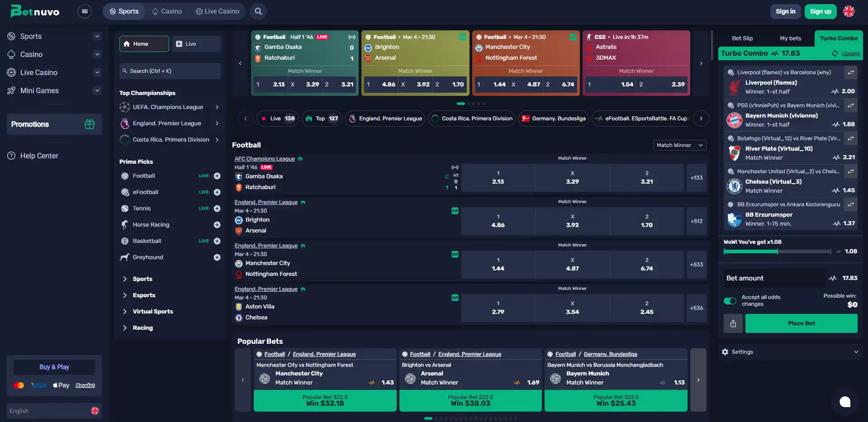Toggle Accept all odds changes switch

tap(730, 301)
